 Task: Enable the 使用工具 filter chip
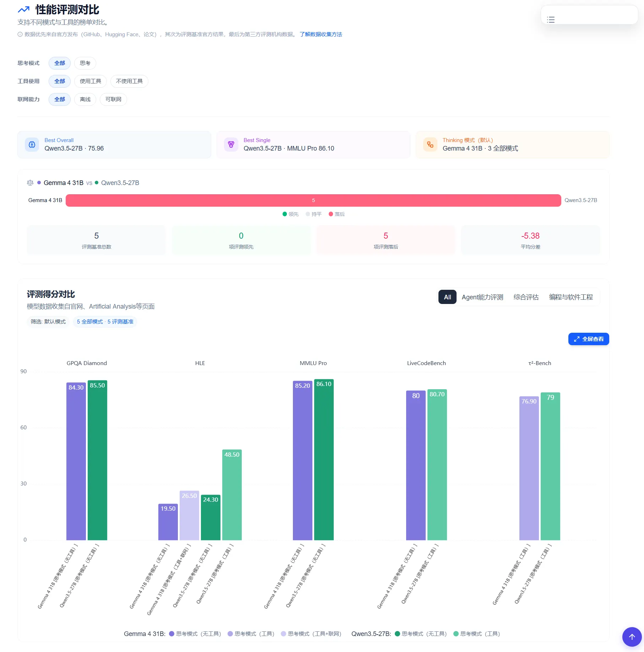pos(90,81)
